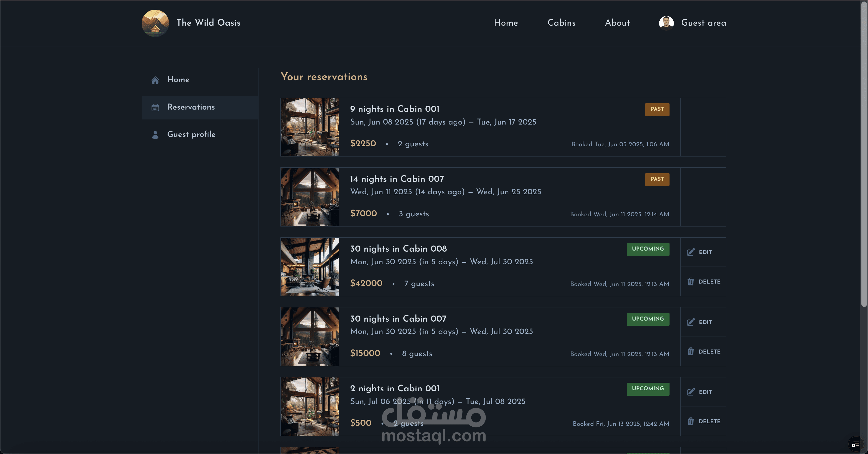Click the 3 guests text
The height and width of the screenshot is (454, 868).
[414, 214]
